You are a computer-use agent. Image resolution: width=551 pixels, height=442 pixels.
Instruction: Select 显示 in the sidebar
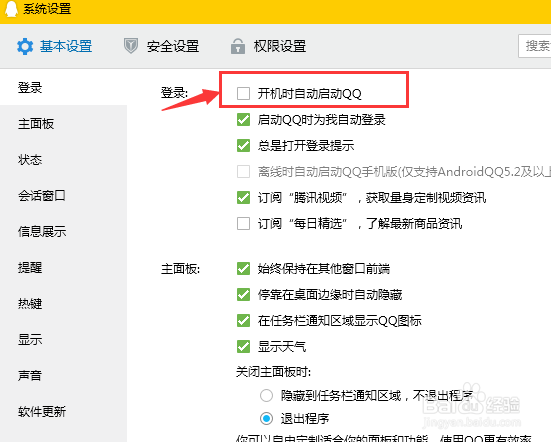click(x=30, y=339)
